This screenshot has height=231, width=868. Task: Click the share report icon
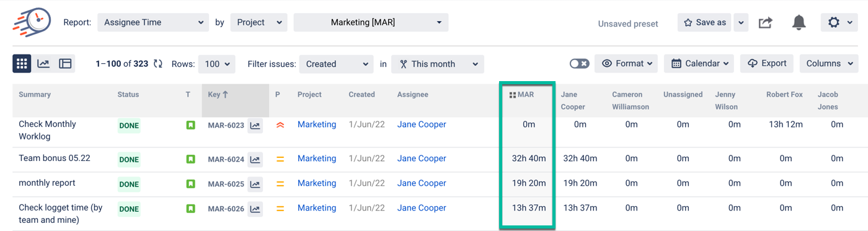pyautogui.click(x=766, y=23)
